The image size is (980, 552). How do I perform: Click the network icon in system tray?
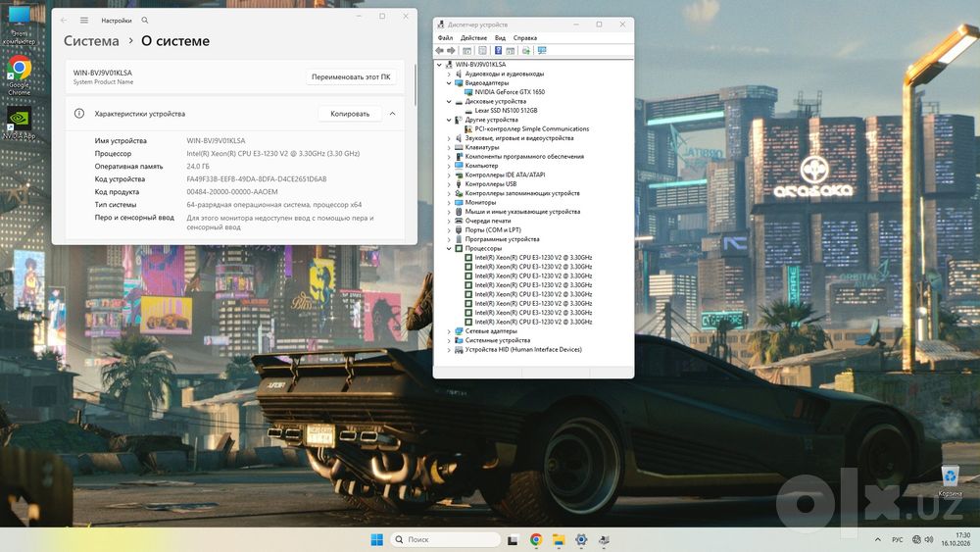pyautogui.click(x=916, y=539)
